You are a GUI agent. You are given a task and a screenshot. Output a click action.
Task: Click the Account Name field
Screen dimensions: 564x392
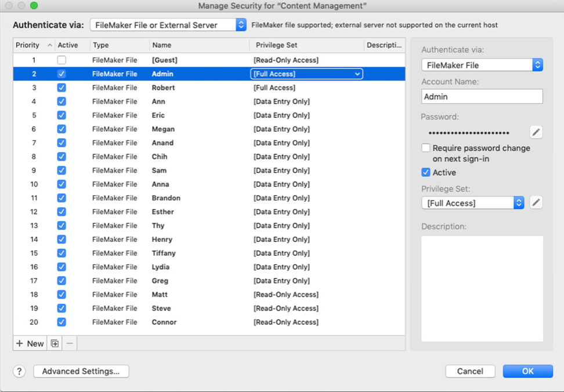pos(482,97)
